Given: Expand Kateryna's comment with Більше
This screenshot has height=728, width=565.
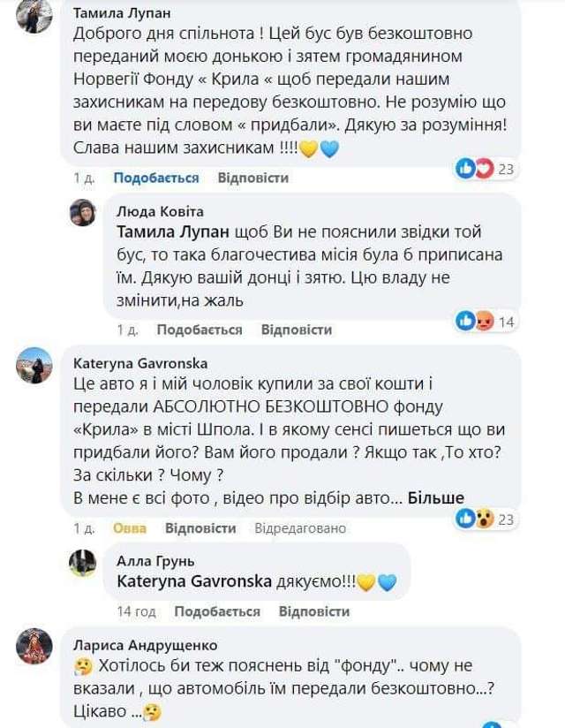Looking at the screenshot, I should tap(435, 497).
